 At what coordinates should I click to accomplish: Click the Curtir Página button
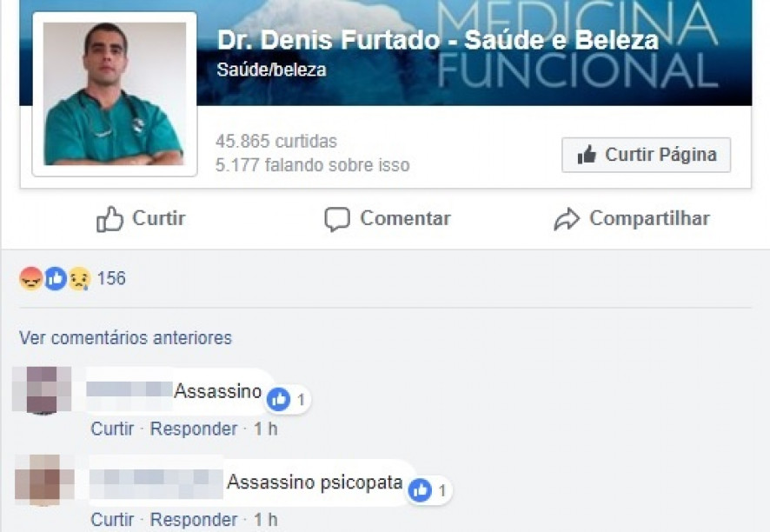tap(647, 156)
